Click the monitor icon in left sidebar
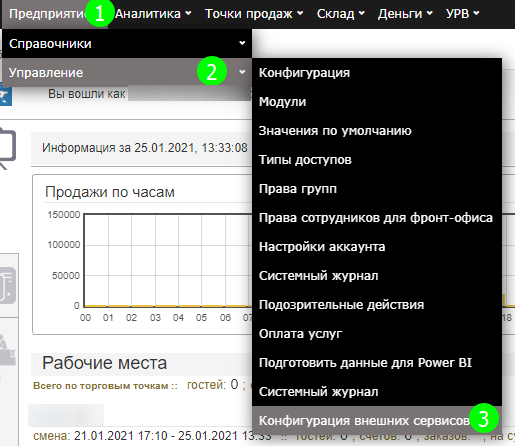Screen dimensions: 515x446 pos(8,148)
